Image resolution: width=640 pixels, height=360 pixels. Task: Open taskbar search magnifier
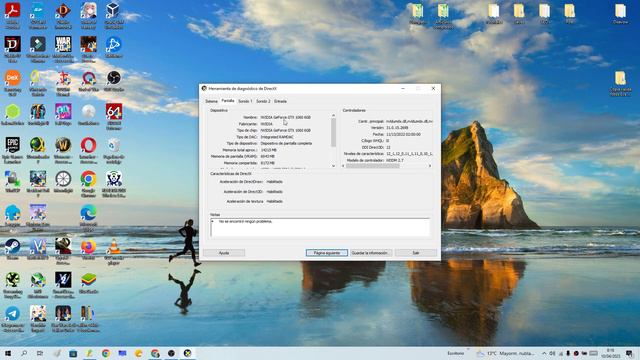[24, 353]
